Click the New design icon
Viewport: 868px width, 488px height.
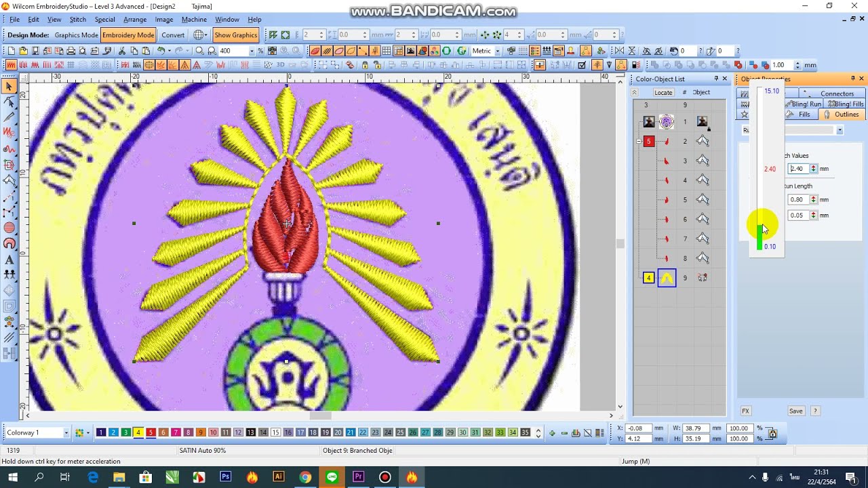click(x=11, y=51)
